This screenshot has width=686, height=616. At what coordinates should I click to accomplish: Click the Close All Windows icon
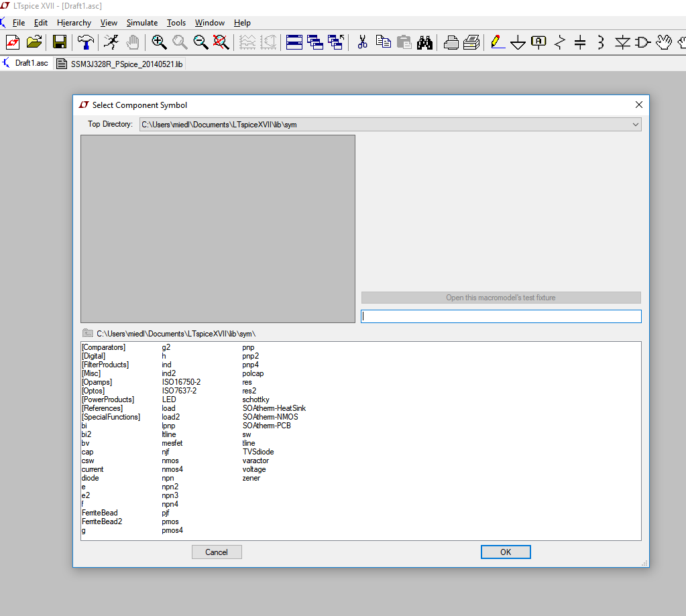coord(336,42)
